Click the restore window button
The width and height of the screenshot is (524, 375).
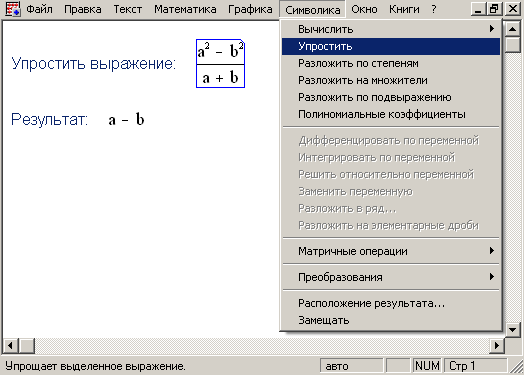(494, 9)
